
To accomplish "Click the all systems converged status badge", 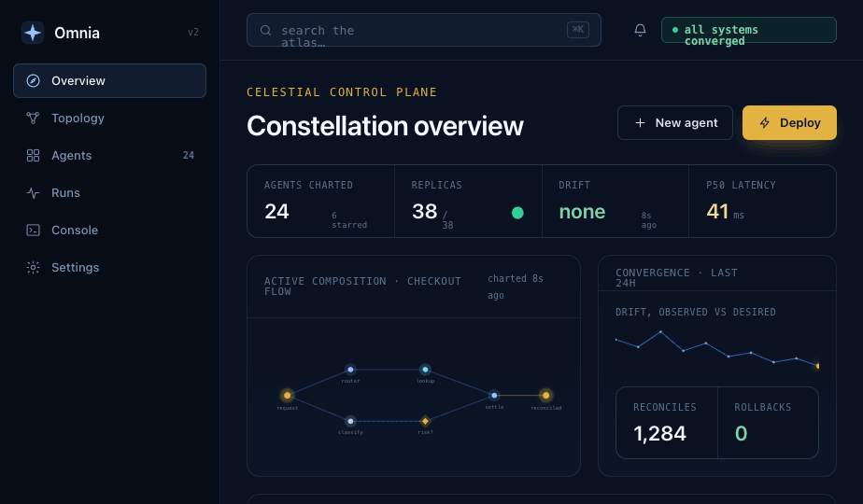I will [x=748, y=30].
